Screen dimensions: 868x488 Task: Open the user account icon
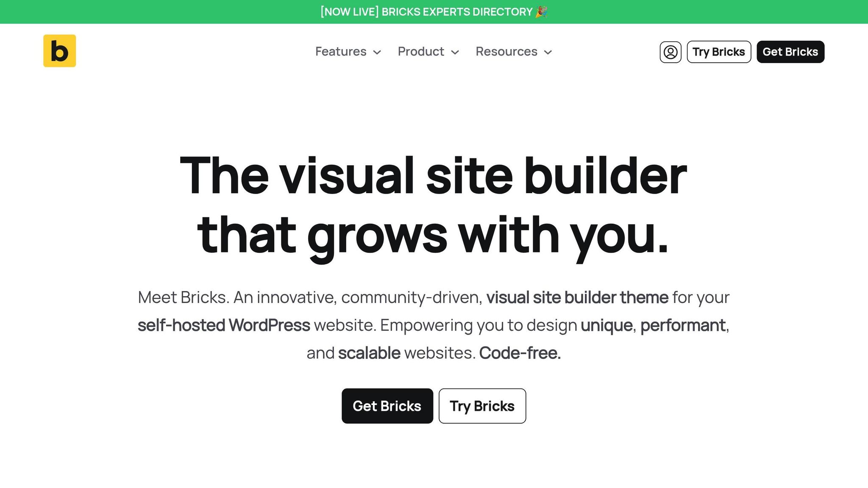tap(670, 52)
